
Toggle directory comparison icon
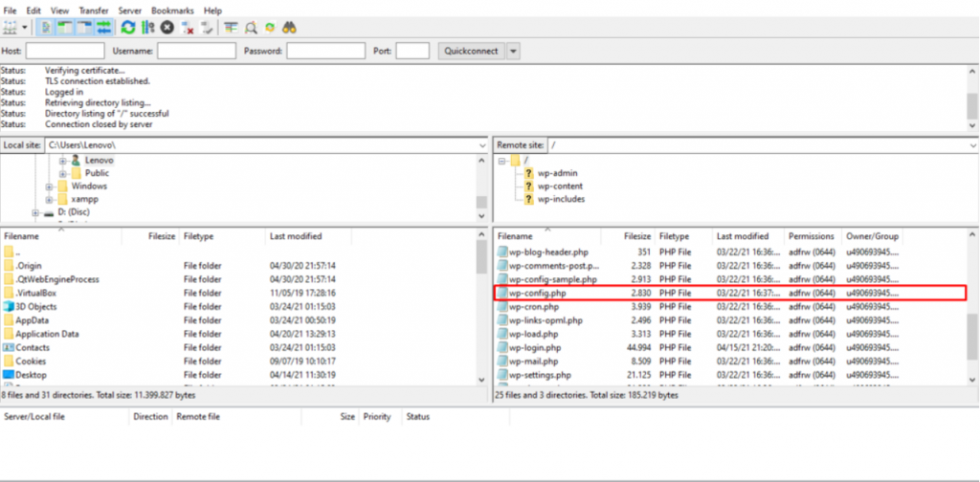[250, 28]
